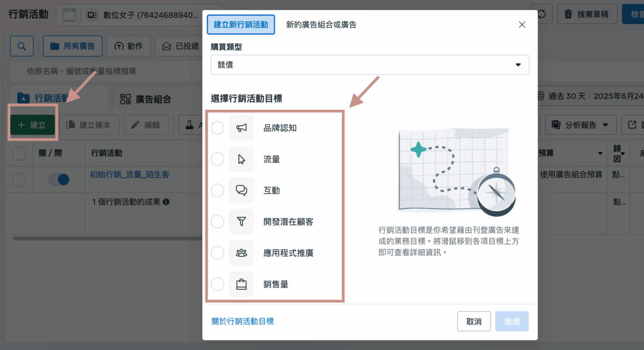Click the chat bubbles icon for 互動
Viewport: 644px width, 350px height.
(x=241, y=190)
